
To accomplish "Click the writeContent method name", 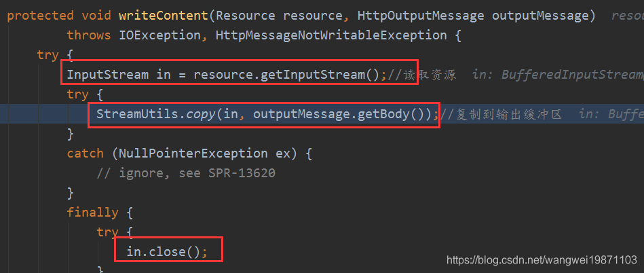I will 164,16.
